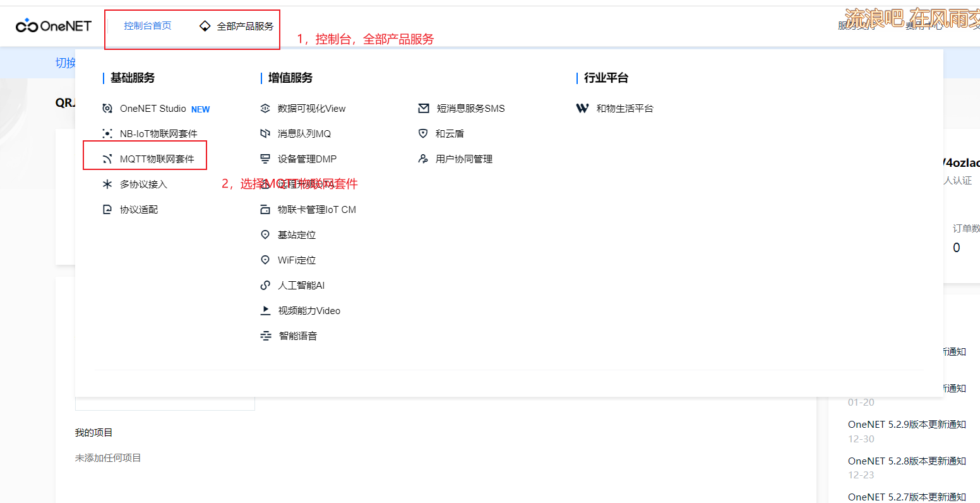Select the location pin icon for 基站定位
980x503 pixels.
point(265,234)
